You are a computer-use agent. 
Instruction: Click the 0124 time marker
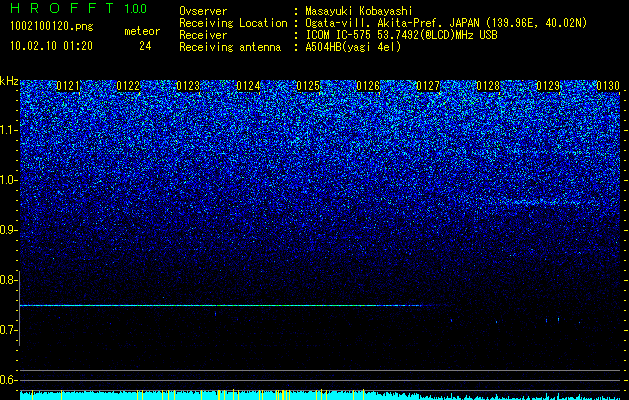pyautogui.click(x=248, y=86)
